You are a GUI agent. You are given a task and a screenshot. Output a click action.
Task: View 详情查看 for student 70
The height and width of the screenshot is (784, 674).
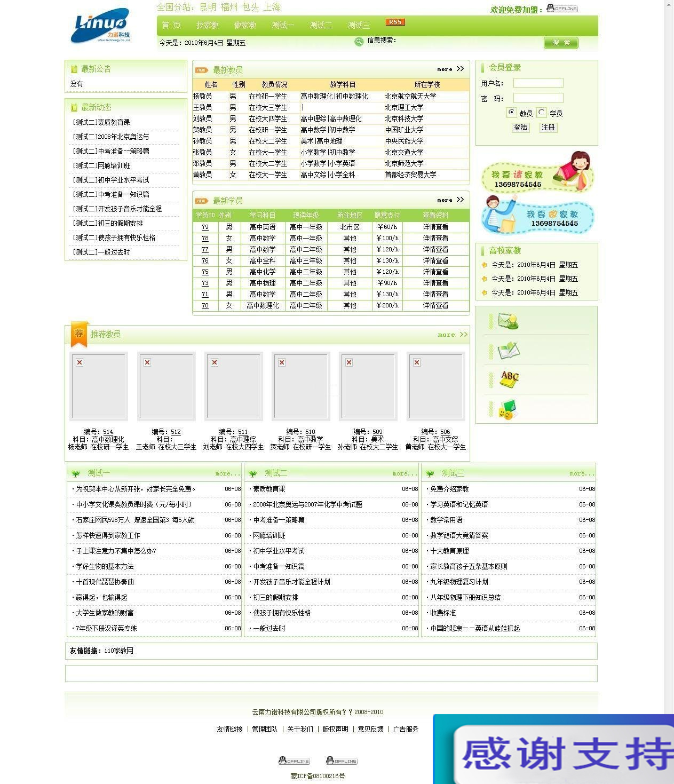(x=435, y=305)
